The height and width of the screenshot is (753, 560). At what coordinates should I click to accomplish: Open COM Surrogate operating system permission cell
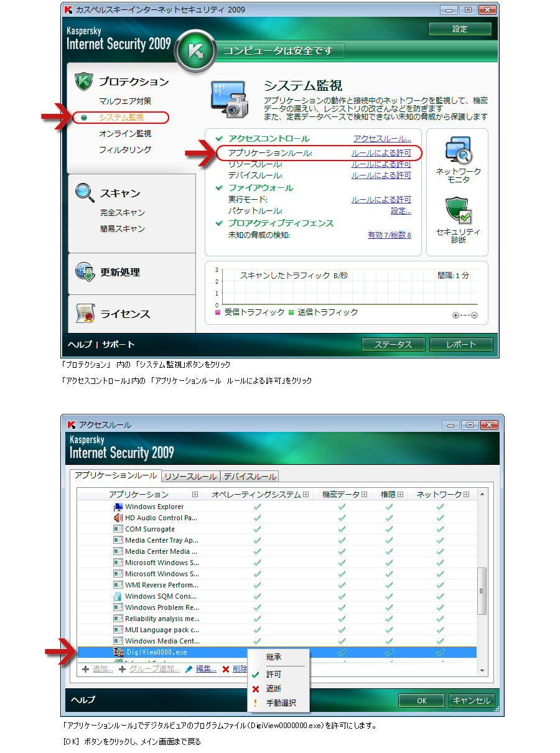tap(257, 529)
